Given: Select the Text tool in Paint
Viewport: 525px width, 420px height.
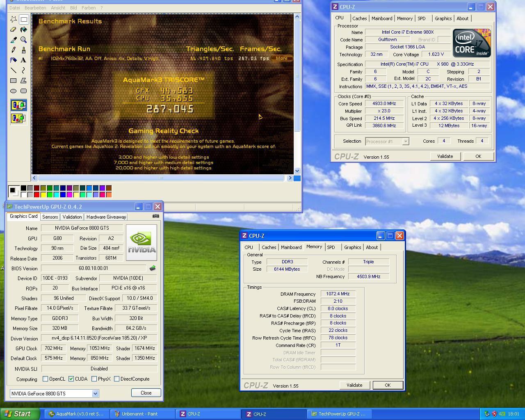Looking at the screenshot, I should (24, 60).
